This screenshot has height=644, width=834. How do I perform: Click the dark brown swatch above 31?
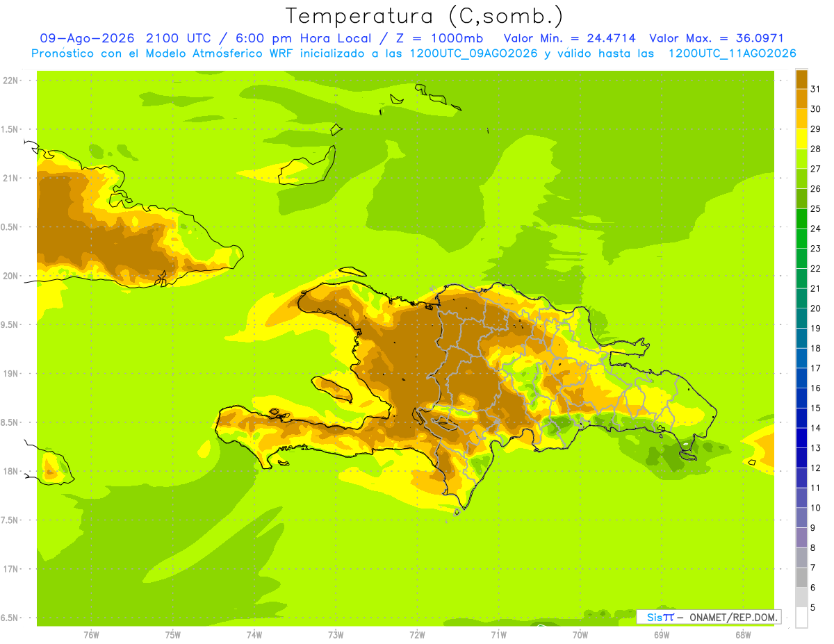point(801,79)
